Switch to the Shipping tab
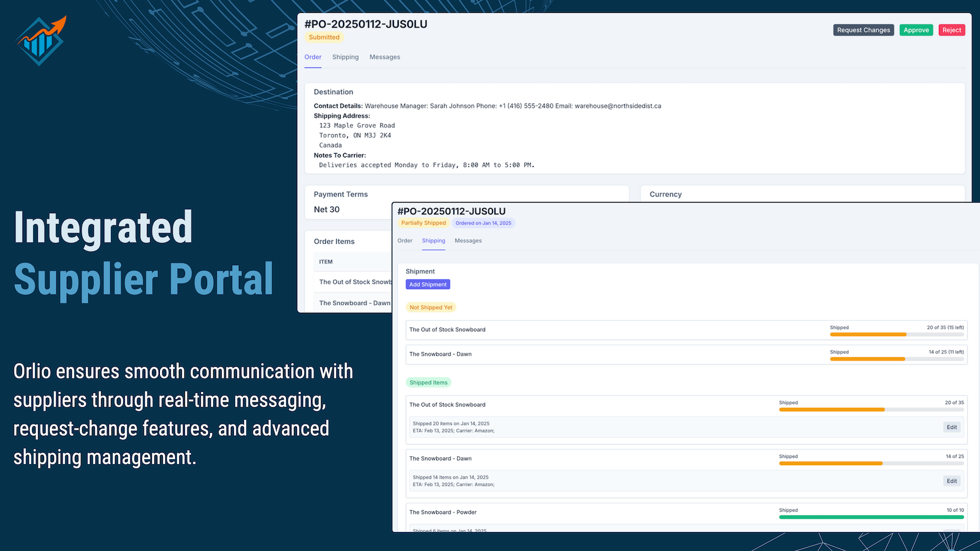980x551 pixels. [345, 57]
